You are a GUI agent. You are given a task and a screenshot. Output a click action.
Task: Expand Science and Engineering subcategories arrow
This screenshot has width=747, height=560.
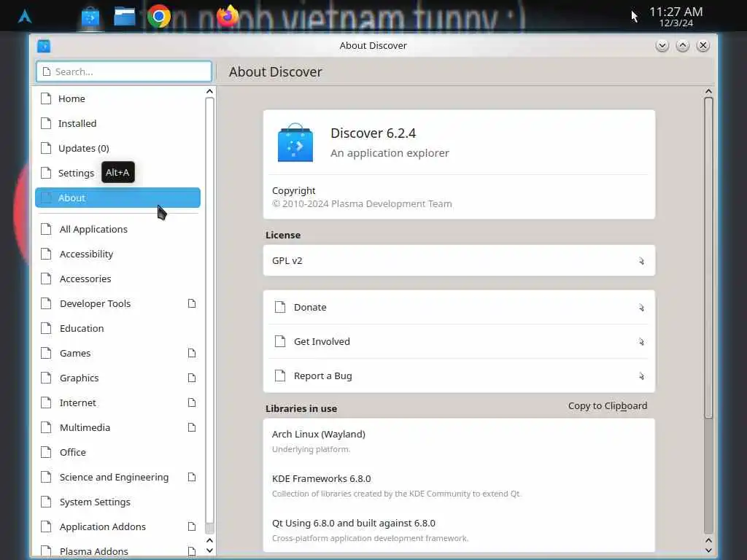click(192, 477)
